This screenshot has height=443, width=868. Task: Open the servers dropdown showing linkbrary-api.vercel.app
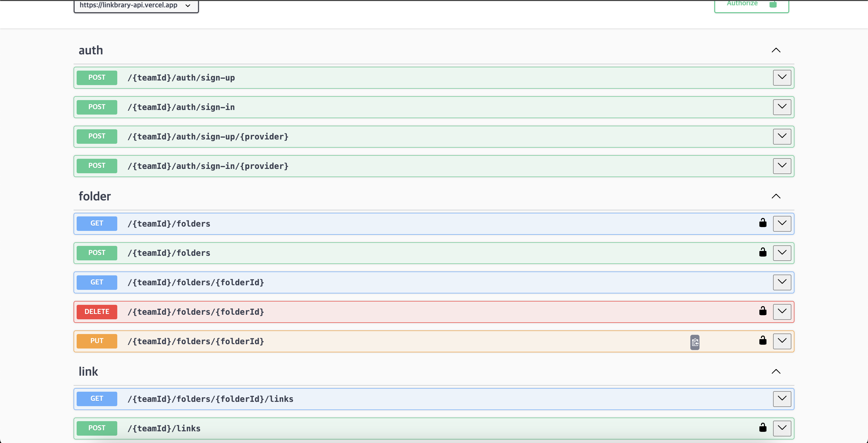[136, 6]
